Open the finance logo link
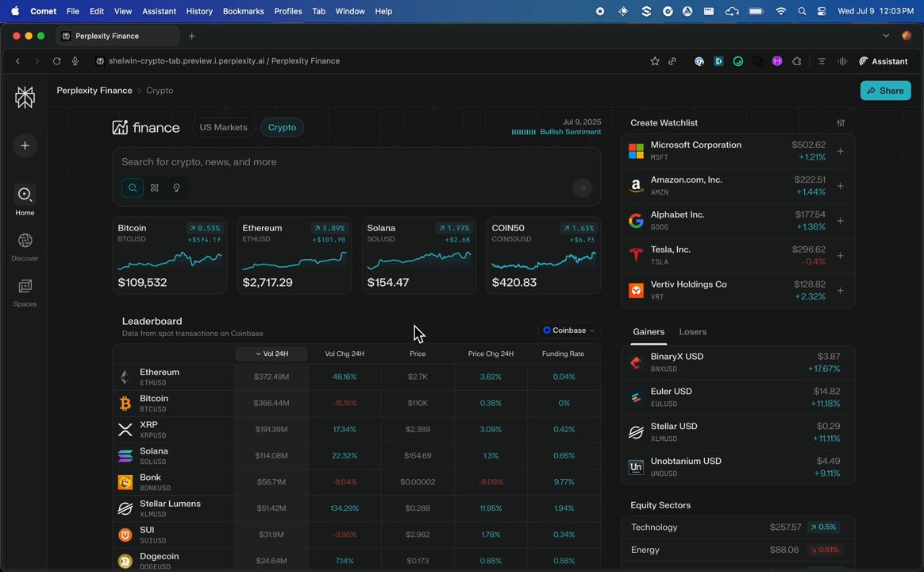924x572 pixels. point(145,127)
